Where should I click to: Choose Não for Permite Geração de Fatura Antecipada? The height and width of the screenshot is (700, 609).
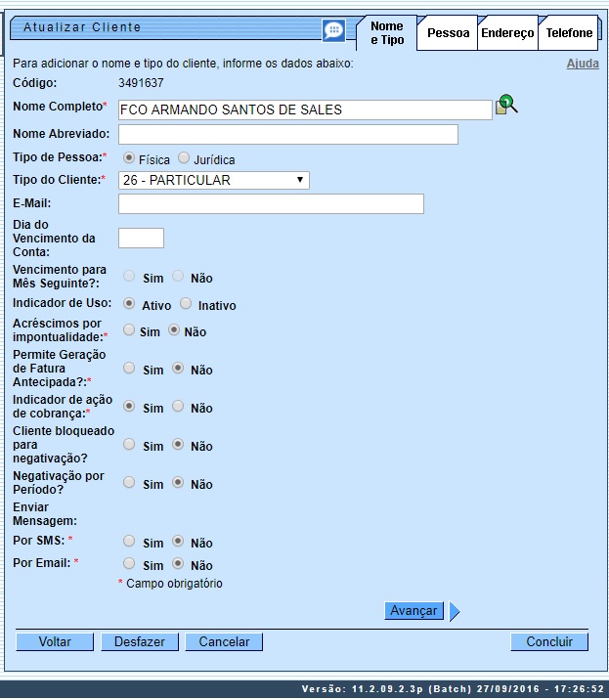point(178,368)
